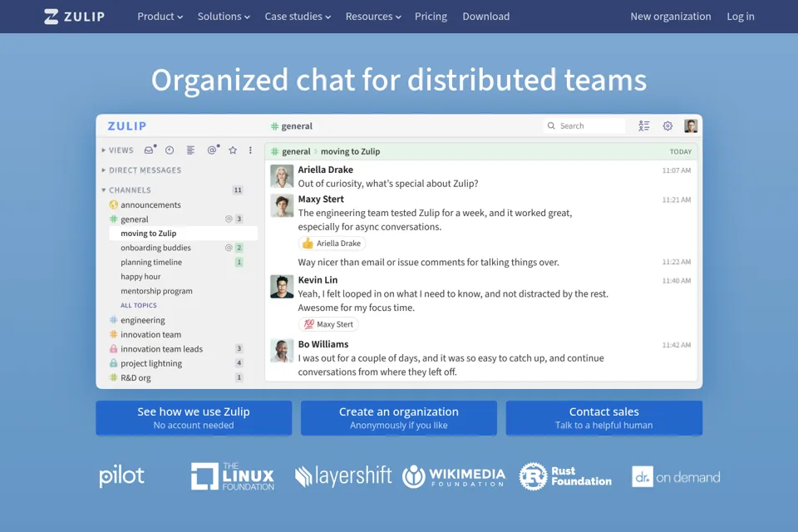
Task: Open the recent conversations clock icon
Action: [170, 150]
